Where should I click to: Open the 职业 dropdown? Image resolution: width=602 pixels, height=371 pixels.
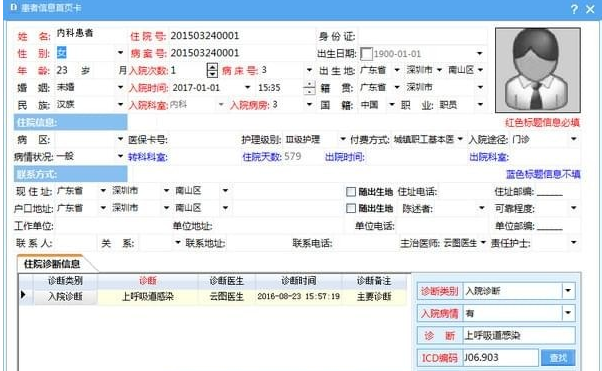[x=480, y=104]
